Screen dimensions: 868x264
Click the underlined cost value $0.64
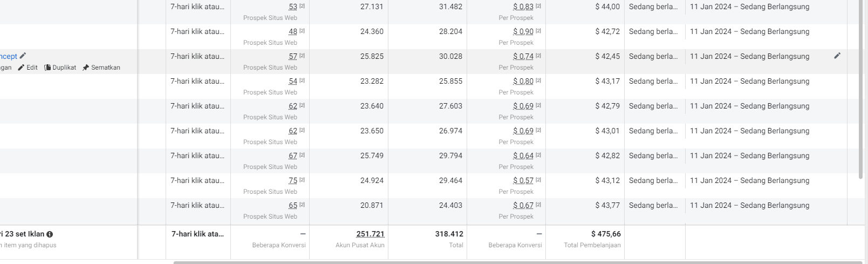pyautogui.click(x=523, y=155)
